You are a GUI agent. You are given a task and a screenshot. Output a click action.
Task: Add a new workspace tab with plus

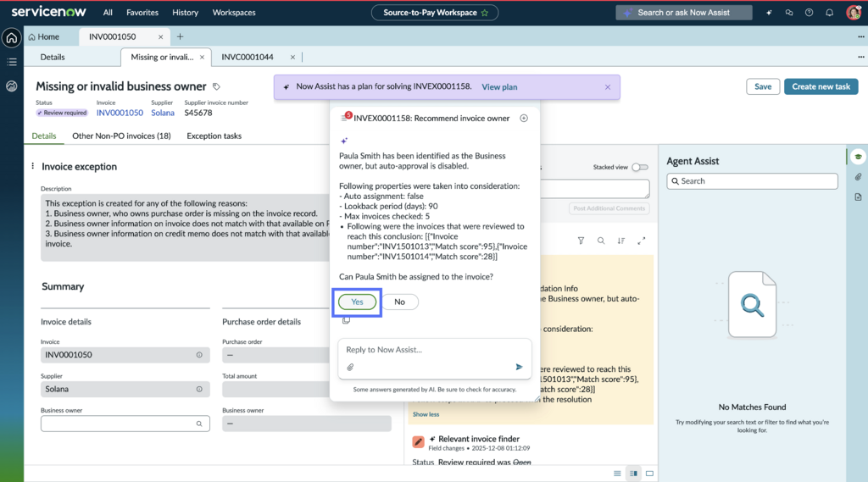(180, 36)
